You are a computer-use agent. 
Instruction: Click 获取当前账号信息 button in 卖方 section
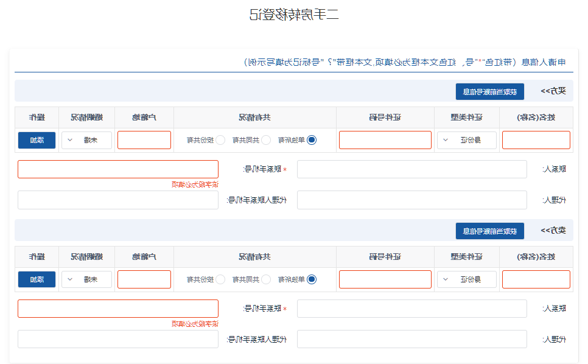tap(490, 231)
